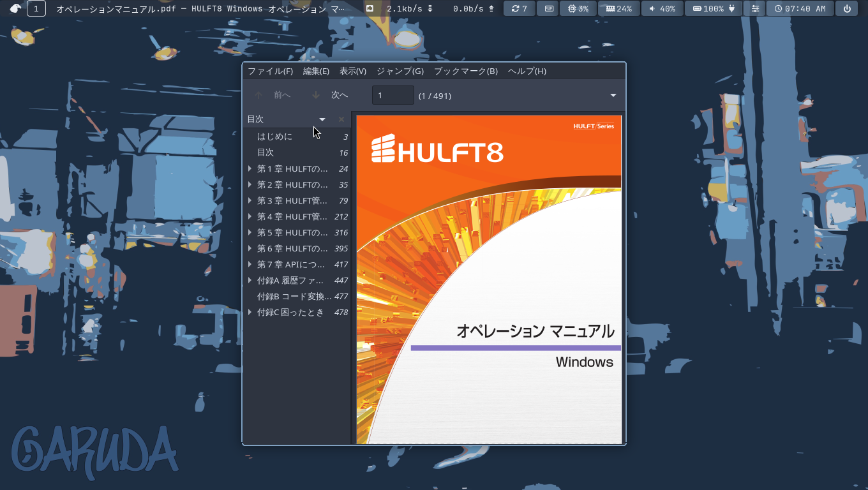Click the 2.1kb/s download speed indicator
The width and height of the screenshot is (868, 490).
[410, 8]
